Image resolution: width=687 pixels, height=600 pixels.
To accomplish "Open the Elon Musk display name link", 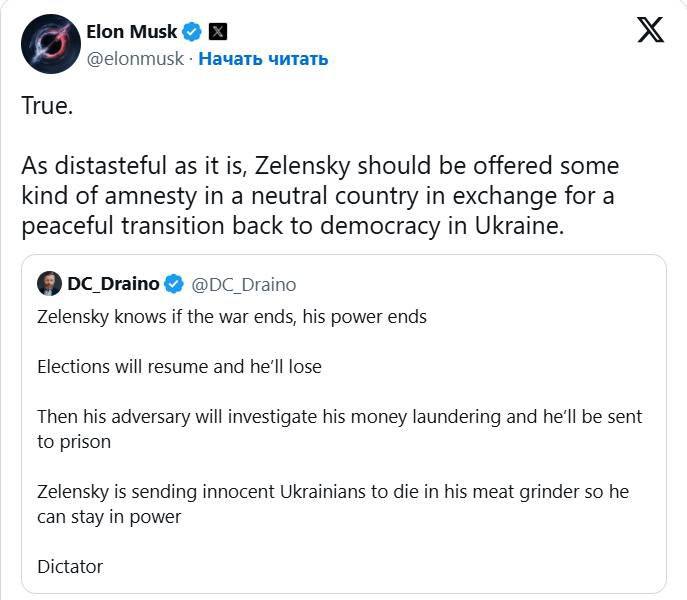I will tap(132, 32).
